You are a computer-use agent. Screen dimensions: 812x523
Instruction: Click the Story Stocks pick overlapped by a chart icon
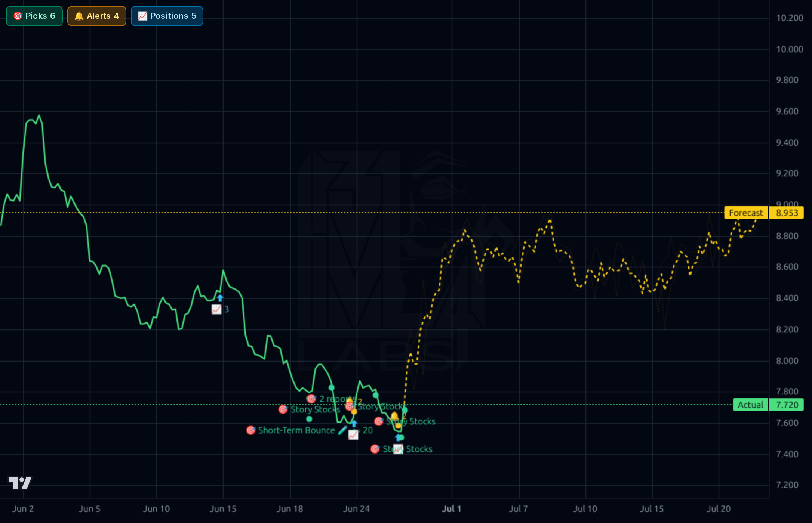click(407, 449)
